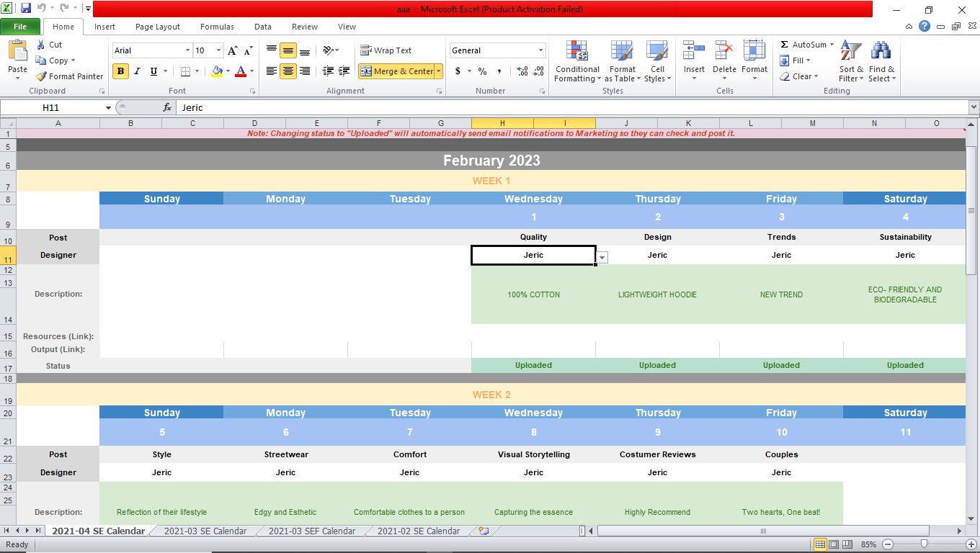The height and width of the screenshot is (553, 980).
Task: Open the Designer cell dropdown for Wednesday
Action: tap(602, 258)
